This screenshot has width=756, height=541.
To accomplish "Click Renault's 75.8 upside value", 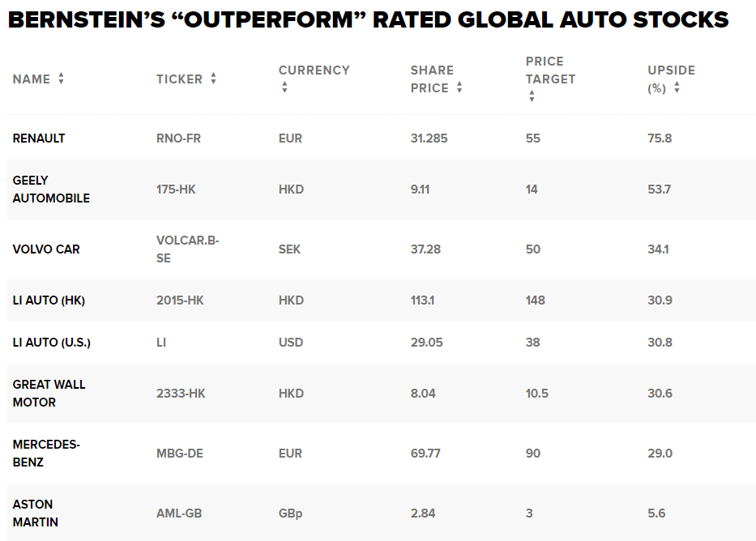I will click(660, 138).
